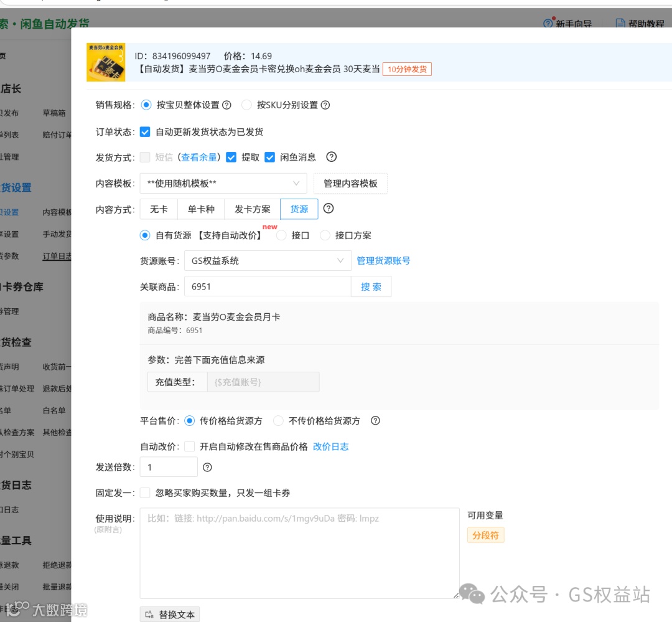Toggle 自动更新发货状态为已发货 checkbox
This screenshot has height=622, width=672.
coord(145,132)
